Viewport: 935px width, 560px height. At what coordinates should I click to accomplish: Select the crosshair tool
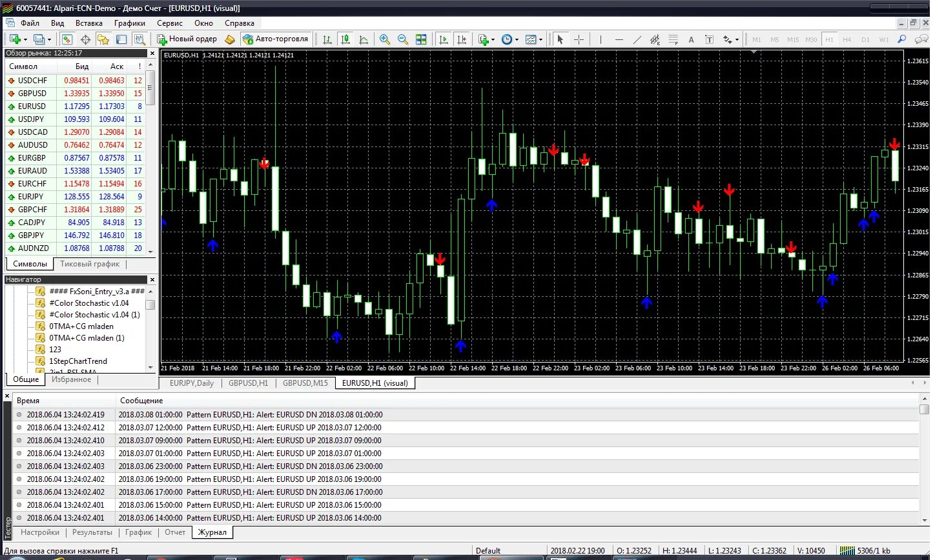(x=579, y=39)
